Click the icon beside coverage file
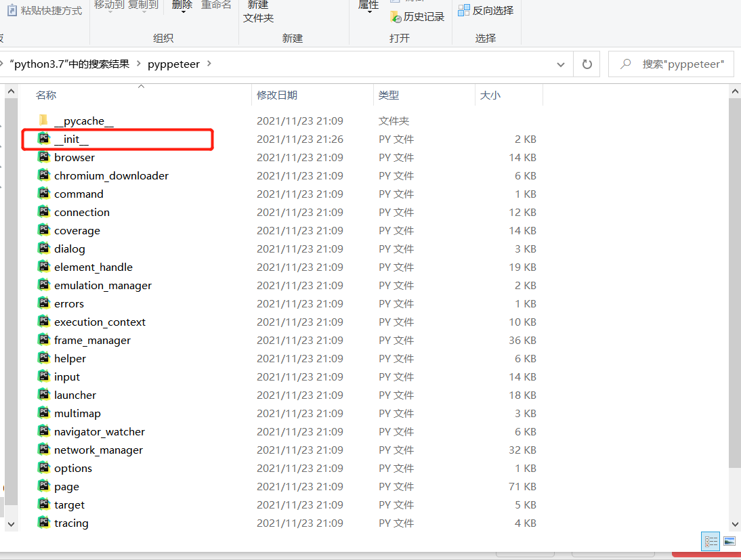This screenshot has width=741, height=560. tap(44, 230)
